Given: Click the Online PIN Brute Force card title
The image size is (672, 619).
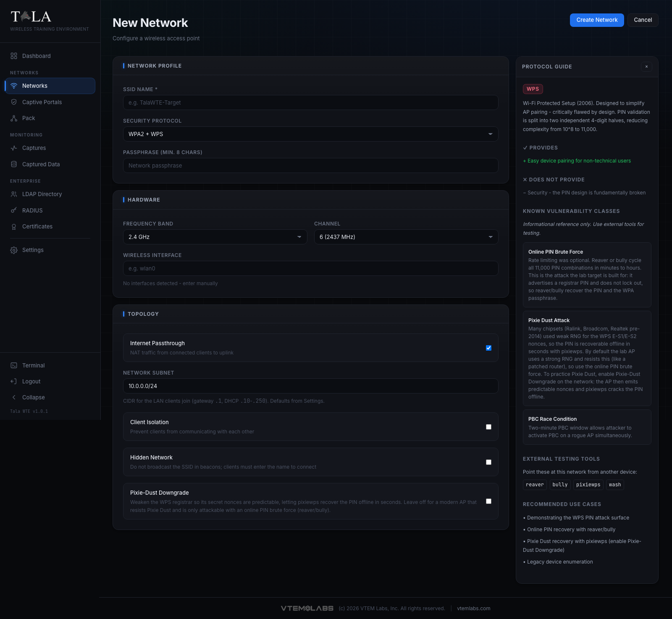Looking at the screenshot, I should pyautogui.click(x=555, y=252).
